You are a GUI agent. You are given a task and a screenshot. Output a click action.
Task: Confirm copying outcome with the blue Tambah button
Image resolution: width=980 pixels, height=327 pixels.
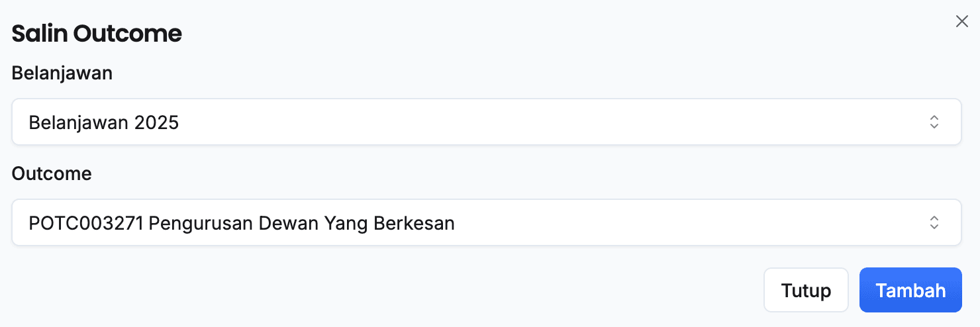click(910, 290)
